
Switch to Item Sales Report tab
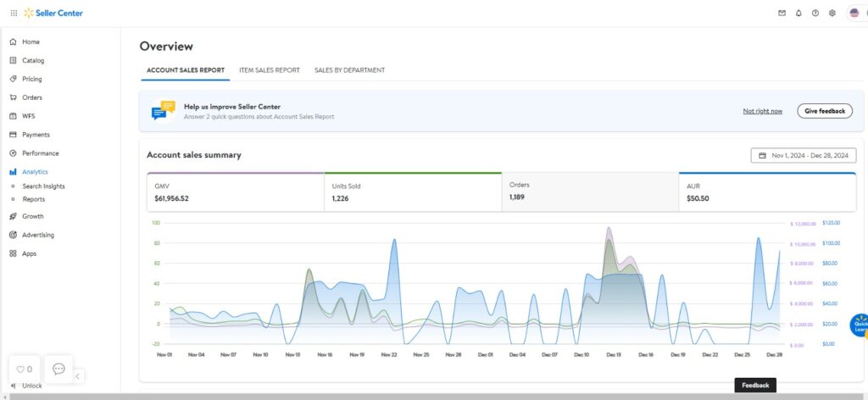(x=270, y=70)
